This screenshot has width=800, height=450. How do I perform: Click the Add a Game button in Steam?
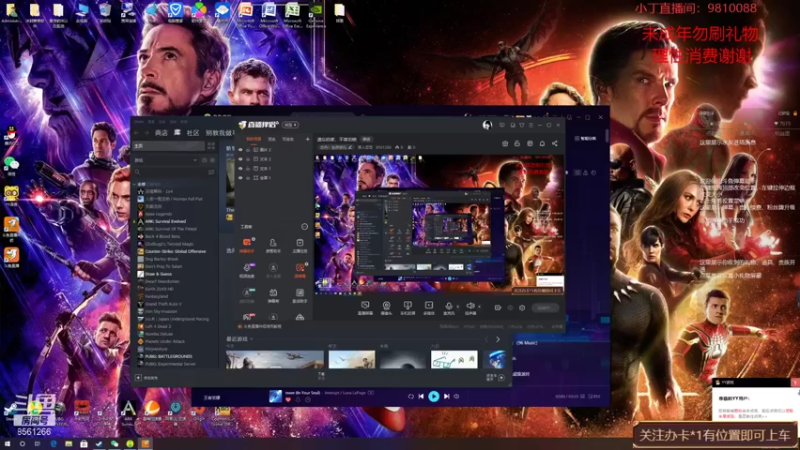pos(147,378)
